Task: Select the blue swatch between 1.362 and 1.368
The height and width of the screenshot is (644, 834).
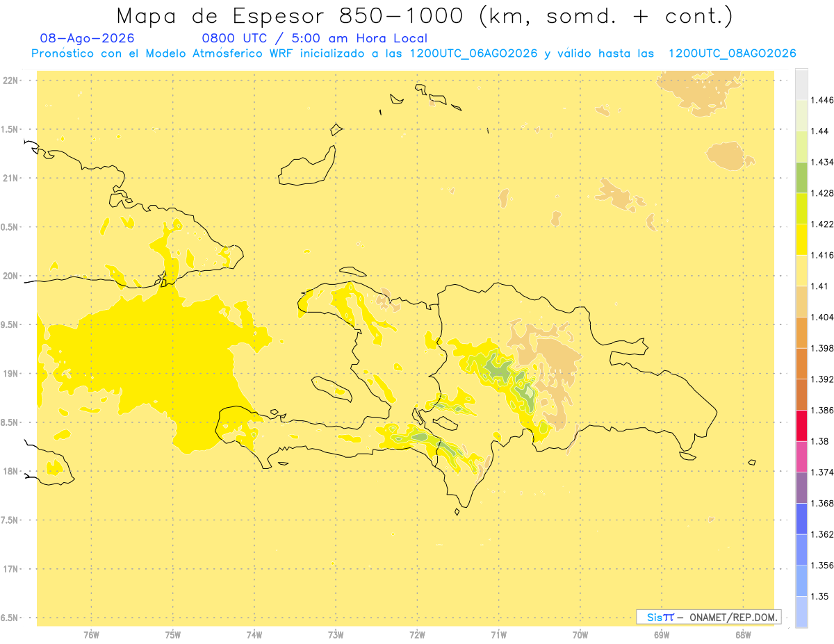Action: [x=801, y=519]
